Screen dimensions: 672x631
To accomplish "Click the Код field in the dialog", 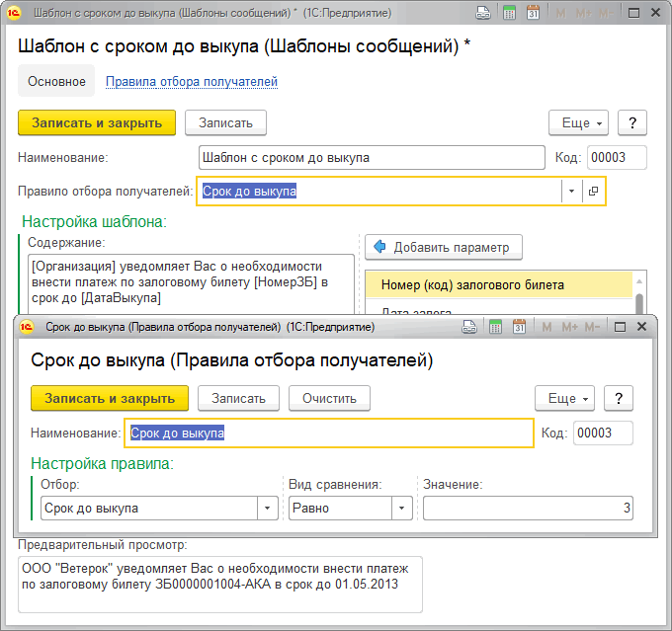I will (603, 434).
